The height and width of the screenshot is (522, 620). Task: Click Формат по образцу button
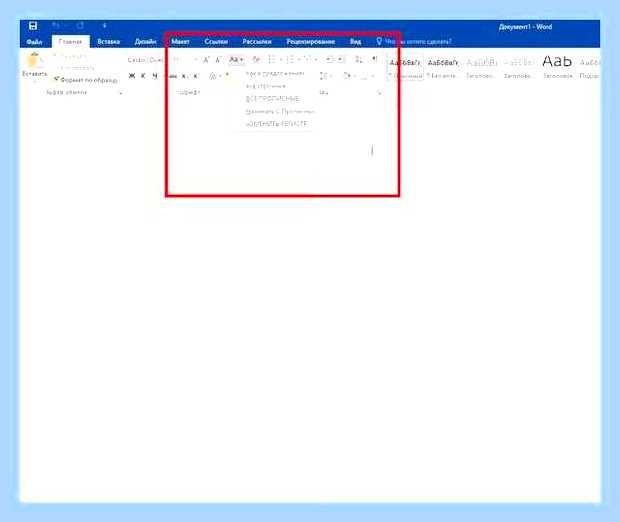click(86, 80)
